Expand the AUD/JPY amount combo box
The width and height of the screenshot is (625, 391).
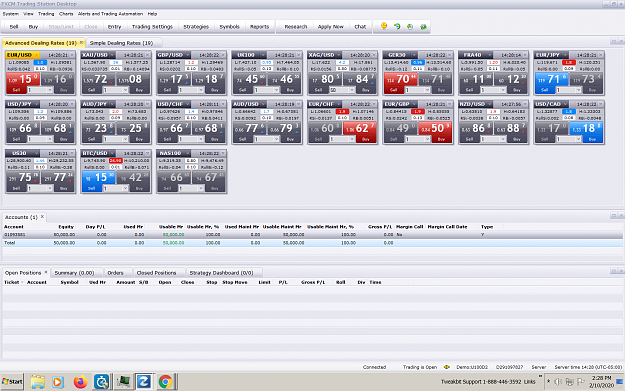(125, 139)
